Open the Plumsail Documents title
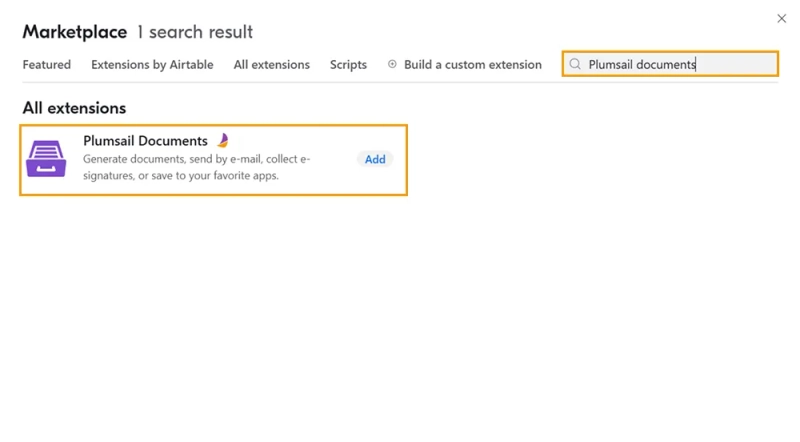Screen dimensions: 800x442 pos(145,141)
